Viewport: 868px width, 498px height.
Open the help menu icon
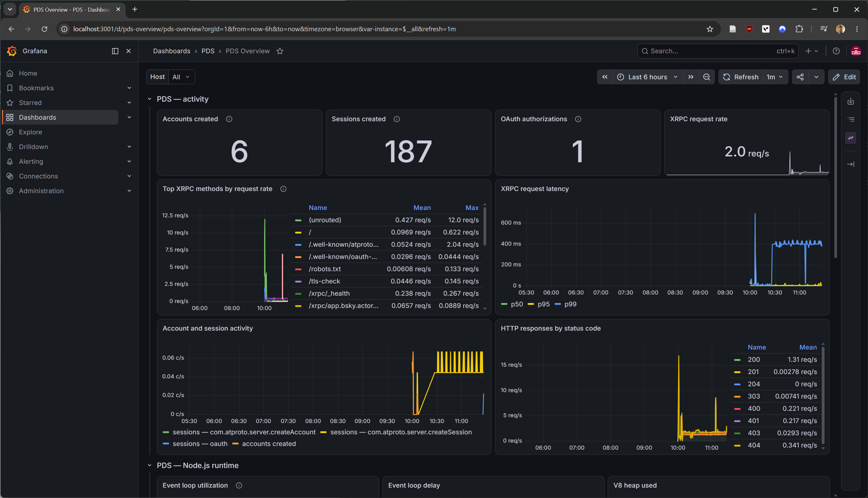[836, 51]
